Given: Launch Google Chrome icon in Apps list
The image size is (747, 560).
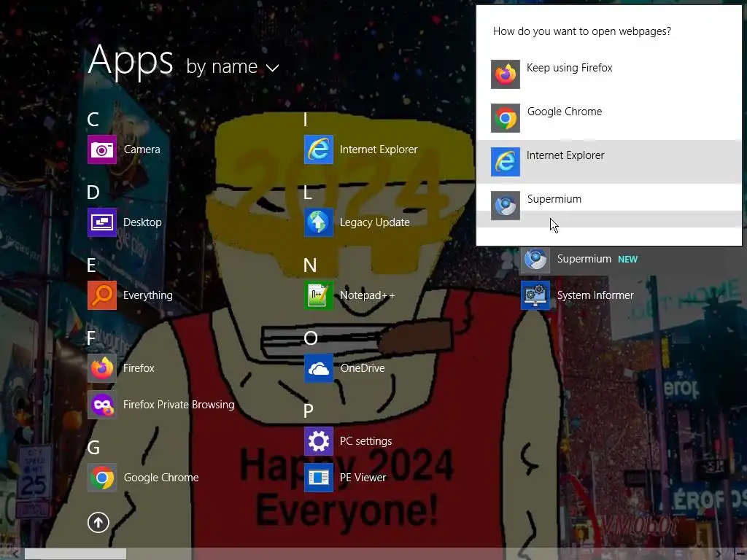Looking at the screenshot, I should (102, 478).
